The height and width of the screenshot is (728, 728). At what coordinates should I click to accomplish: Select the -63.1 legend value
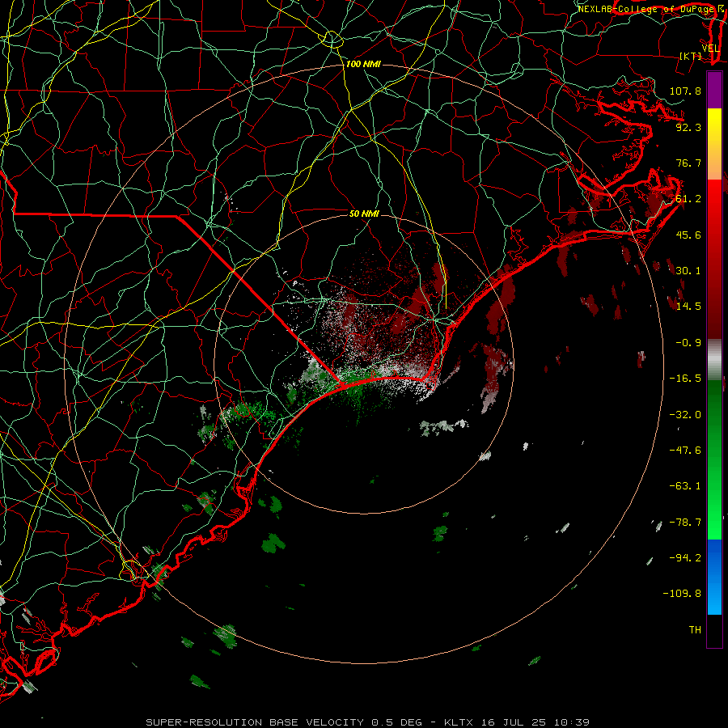click(685, 486)
